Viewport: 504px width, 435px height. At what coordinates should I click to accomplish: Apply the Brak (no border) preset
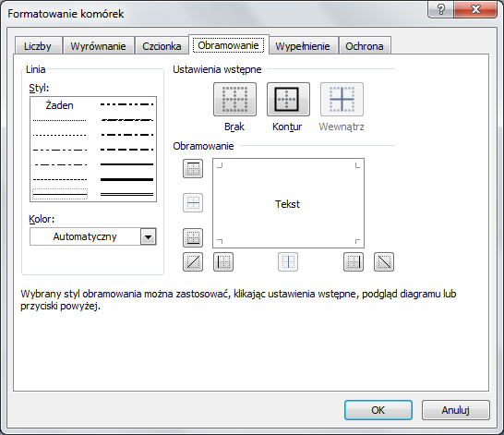tap(234, 99)
